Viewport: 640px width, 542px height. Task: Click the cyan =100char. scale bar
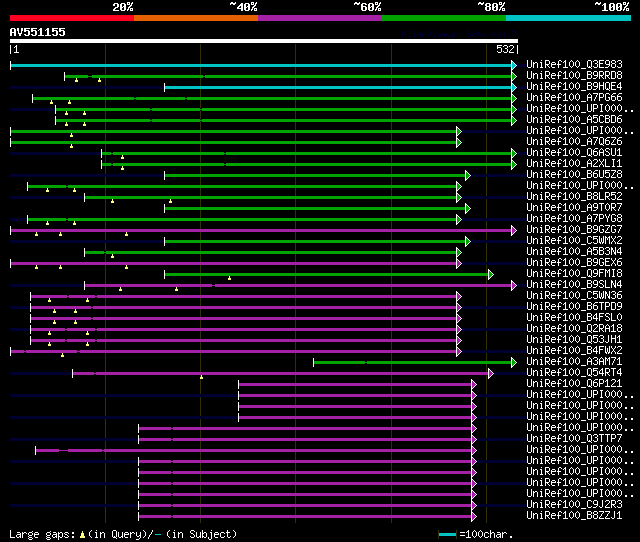447,534
